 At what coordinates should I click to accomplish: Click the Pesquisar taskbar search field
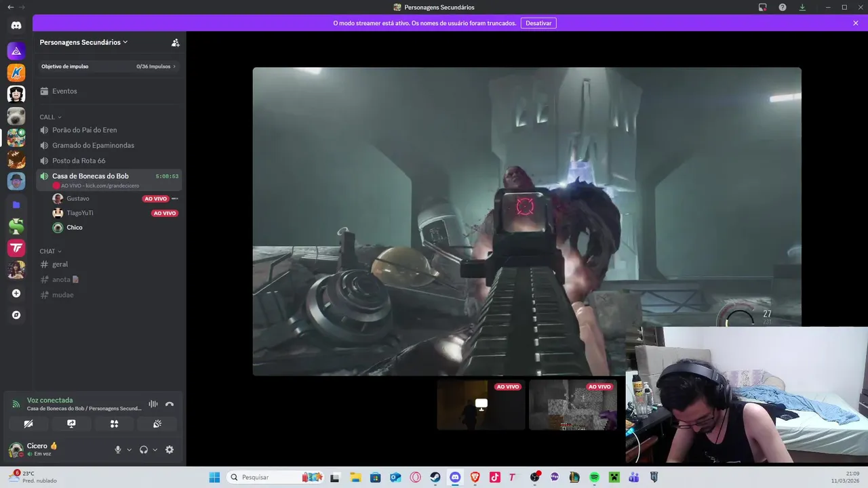click(275, 477)
